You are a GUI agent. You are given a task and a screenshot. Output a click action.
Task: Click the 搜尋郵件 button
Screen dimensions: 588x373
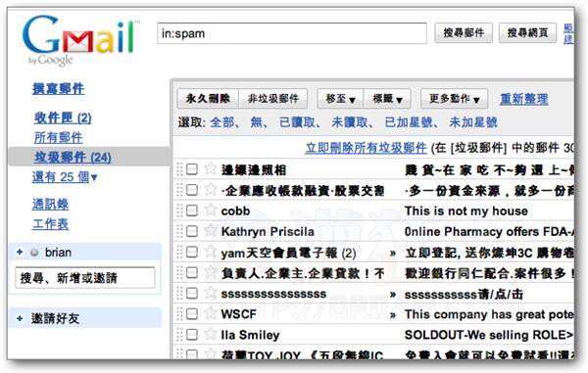[464, 33]
